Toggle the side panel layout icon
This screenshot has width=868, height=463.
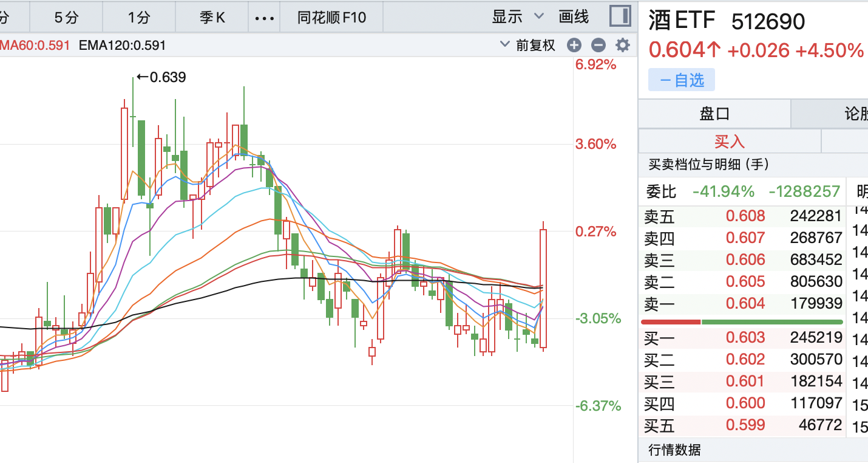[620, 16]
